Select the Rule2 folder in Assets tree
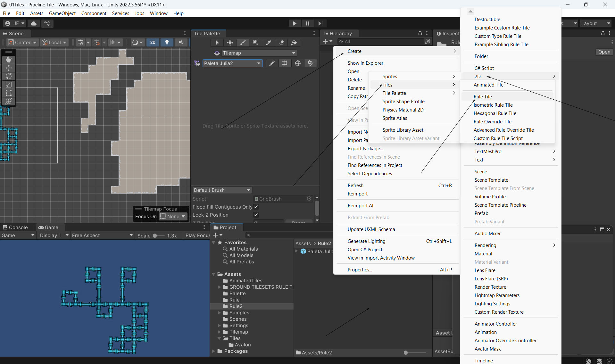The image size is (615, 364). 236,306
